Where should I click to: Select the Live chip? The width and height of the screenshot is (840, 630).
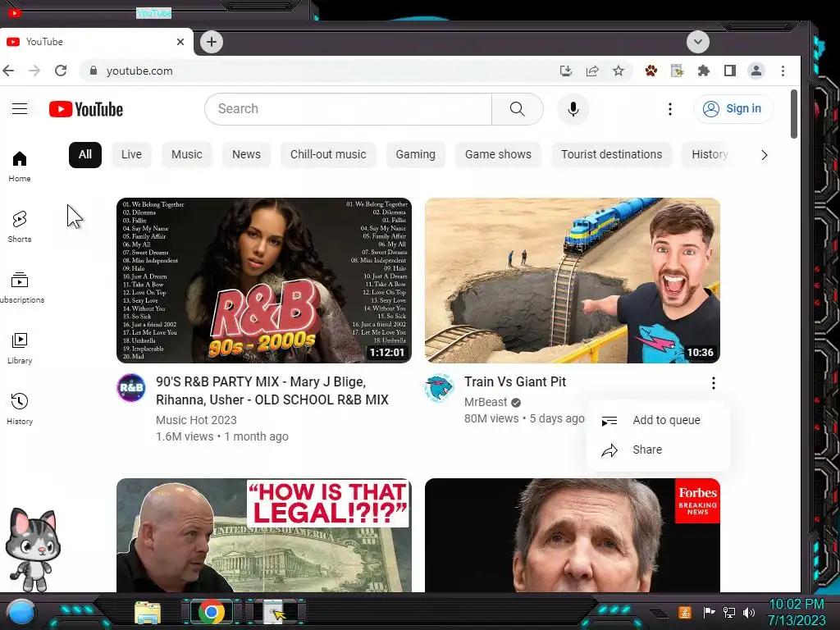coord(131,155)
